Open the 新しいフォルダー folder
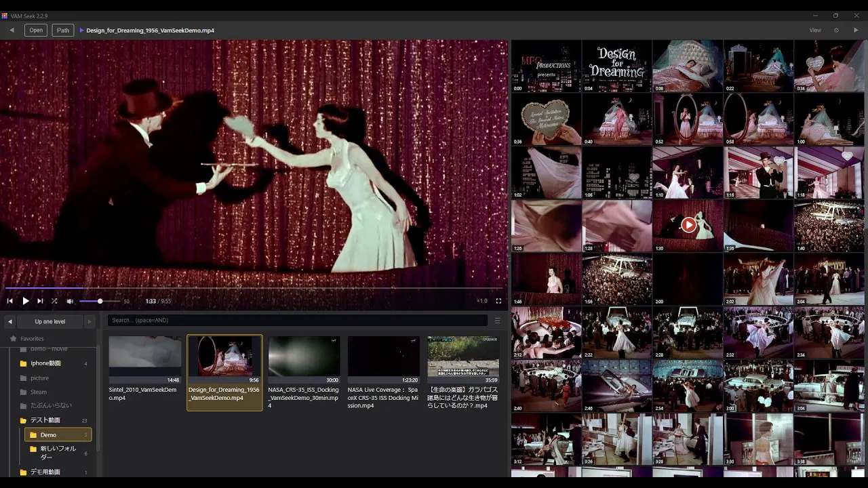 pos(58,453)
